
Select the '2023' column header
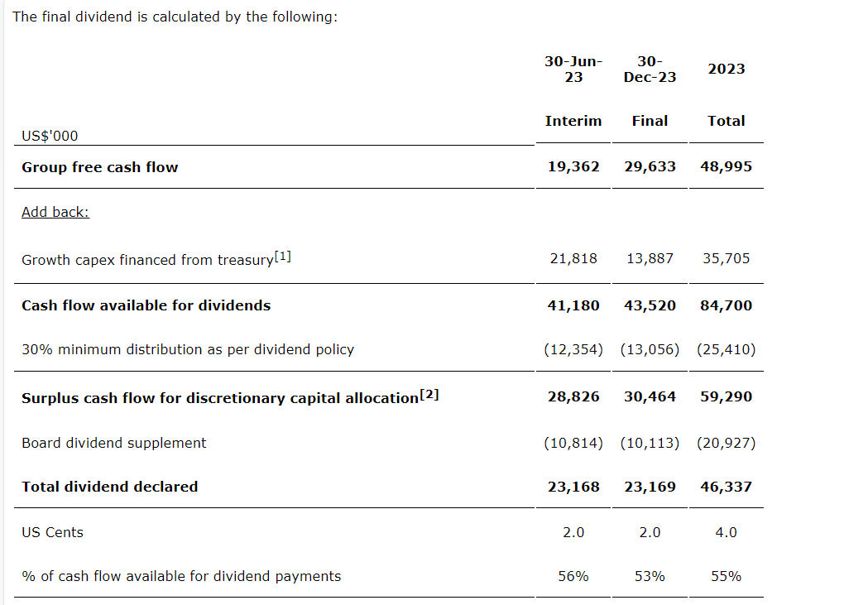[727, 69]
